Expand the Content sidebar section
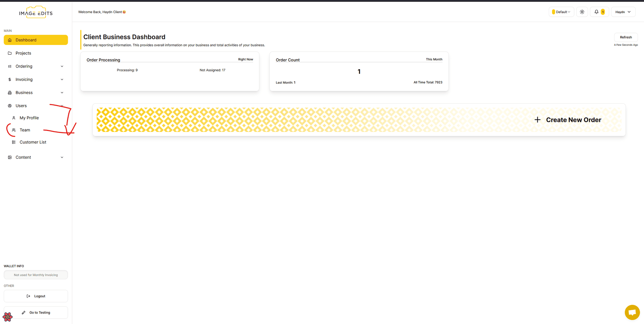This screenshot has width=644, height=324. [36, 157]
